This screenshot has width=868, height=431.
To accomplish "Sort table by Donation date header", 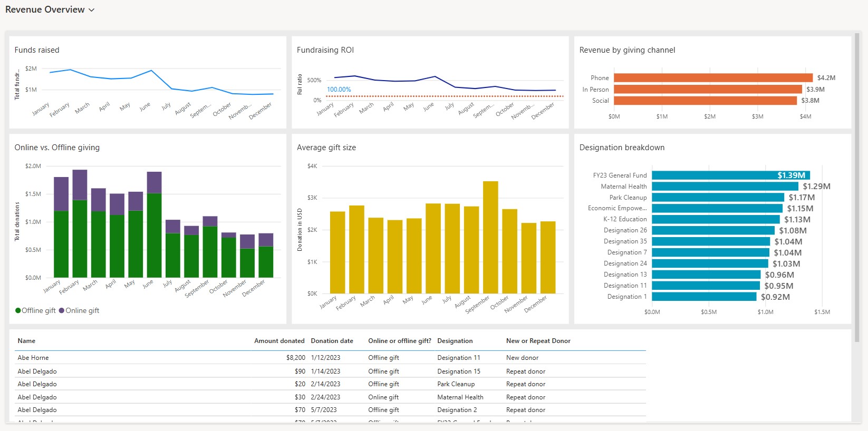I will (332, 341).
